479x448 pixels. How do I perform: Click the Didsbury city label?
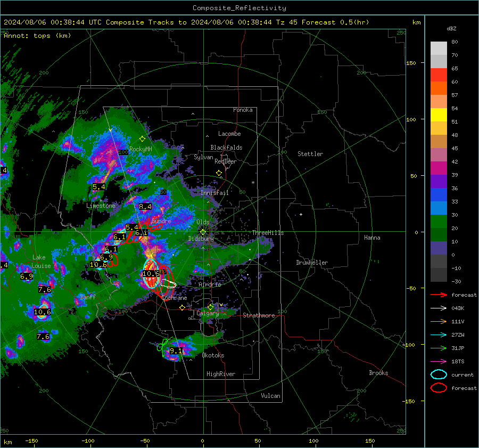[x=201, y=239]
